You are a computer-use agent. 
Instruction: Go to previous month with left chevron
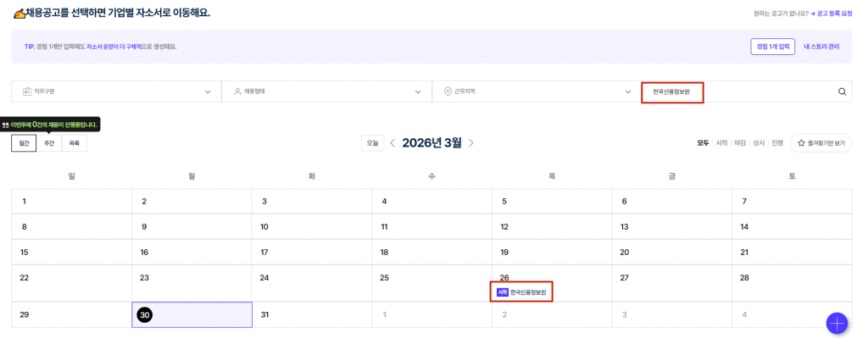[392, 143]
